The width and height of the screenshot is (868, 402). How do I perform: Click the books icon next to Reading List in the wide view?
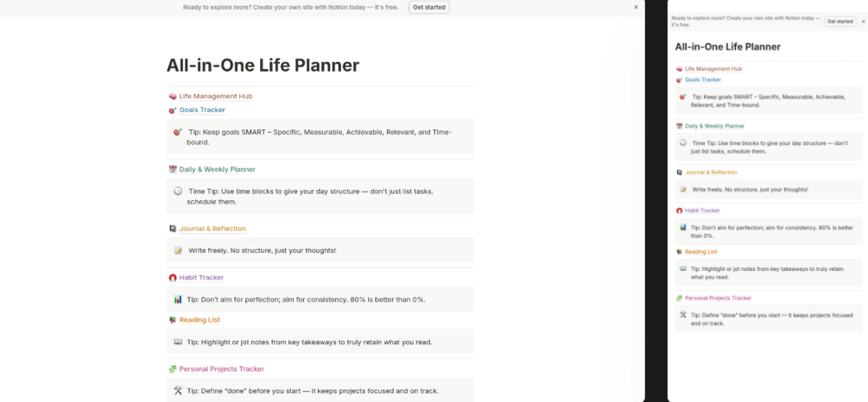click(173, 320)
